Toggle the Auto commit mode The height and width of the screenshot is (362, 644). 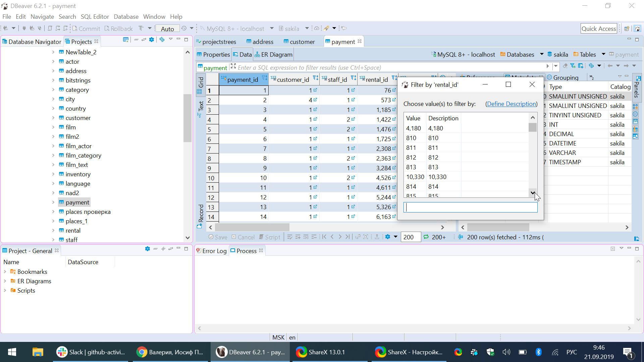(167, 28)
